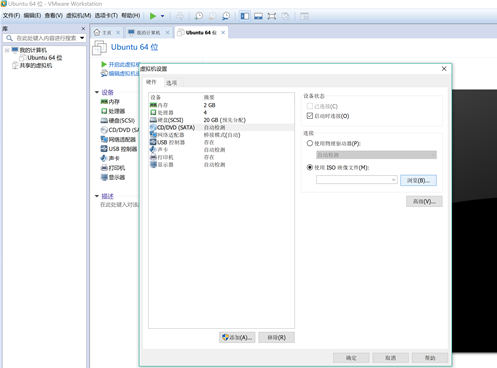Viewport: 497px width, 368px height.
Task: Open the 文件(F) menu
Action: tap(12, 15)
